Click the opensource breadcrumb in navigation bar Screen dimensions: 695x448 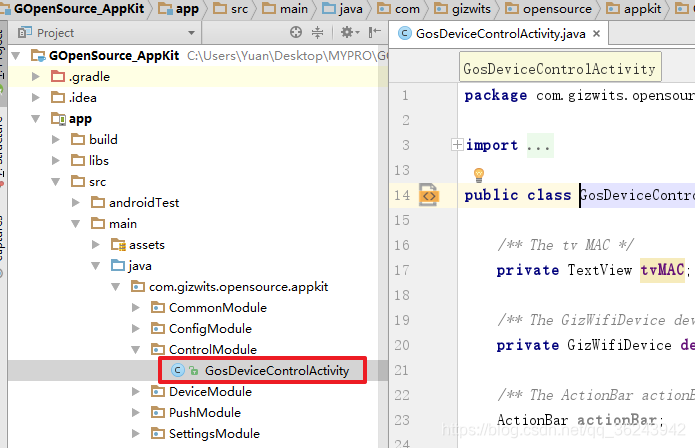[548, 9]
